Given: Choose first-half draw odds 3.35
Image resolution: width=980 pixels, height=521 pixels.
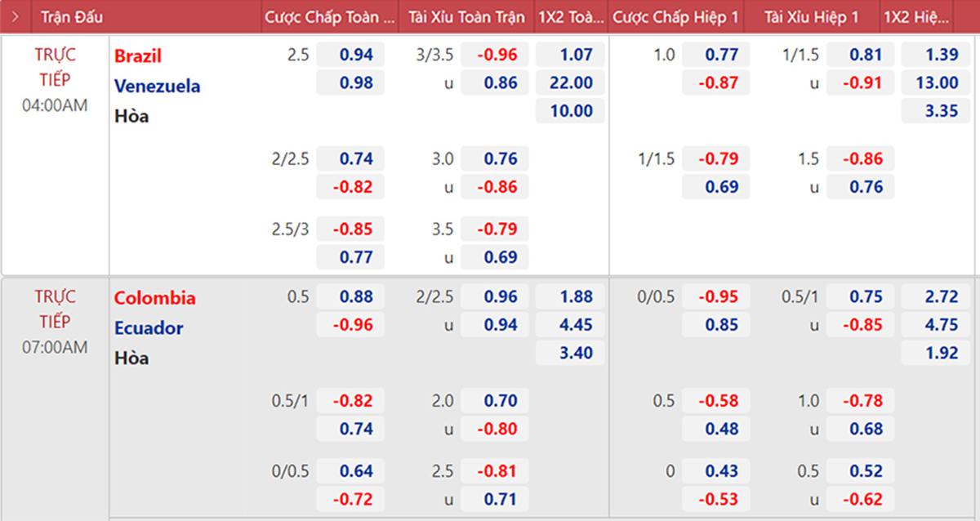Looking at the screenshot, I should point(936,111).
